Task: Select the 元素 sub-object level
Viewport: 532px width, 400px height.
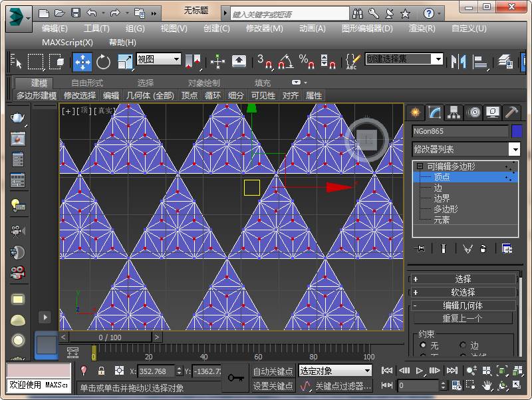Action: pos(442,220)
